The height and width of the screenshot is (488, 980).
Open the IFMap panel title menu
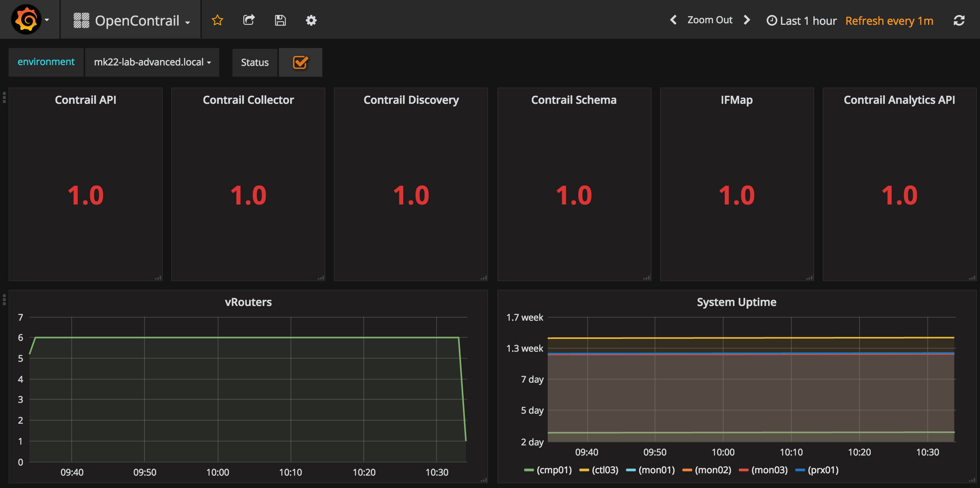coord(737,100)
